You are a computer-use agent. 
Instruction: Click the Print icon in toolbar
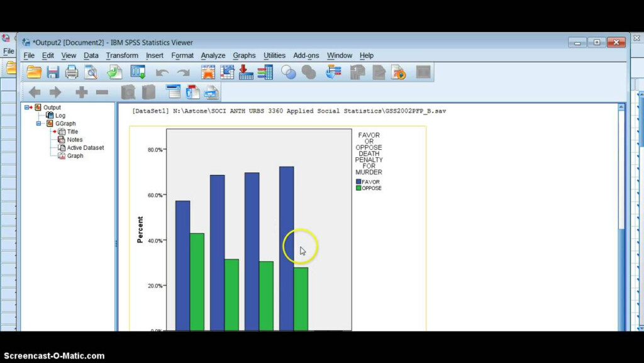(x=72, y=72)
